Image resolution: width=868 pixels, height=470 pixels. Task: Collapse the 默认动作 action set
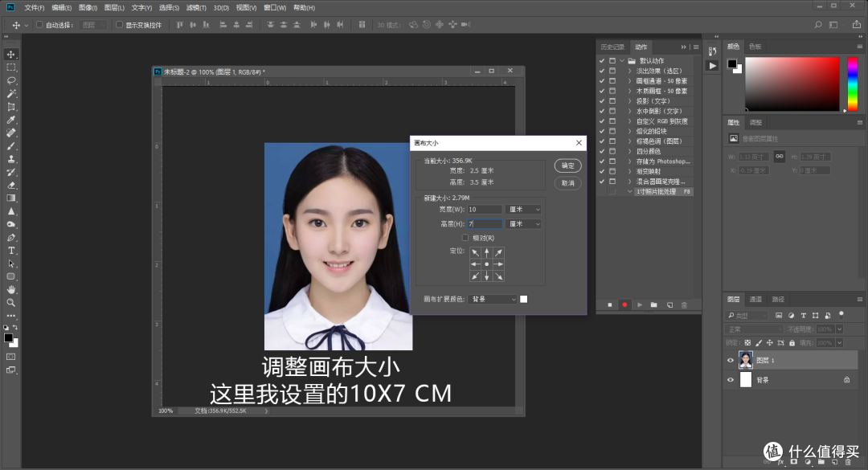click(623, 61)
